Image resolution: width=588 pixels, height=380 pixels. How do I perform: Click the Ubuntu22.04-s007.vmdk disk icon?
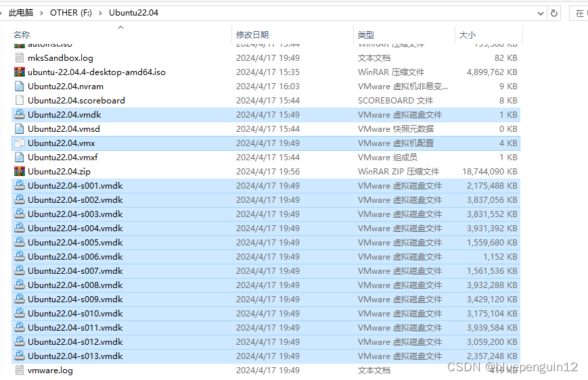[20, 271]
